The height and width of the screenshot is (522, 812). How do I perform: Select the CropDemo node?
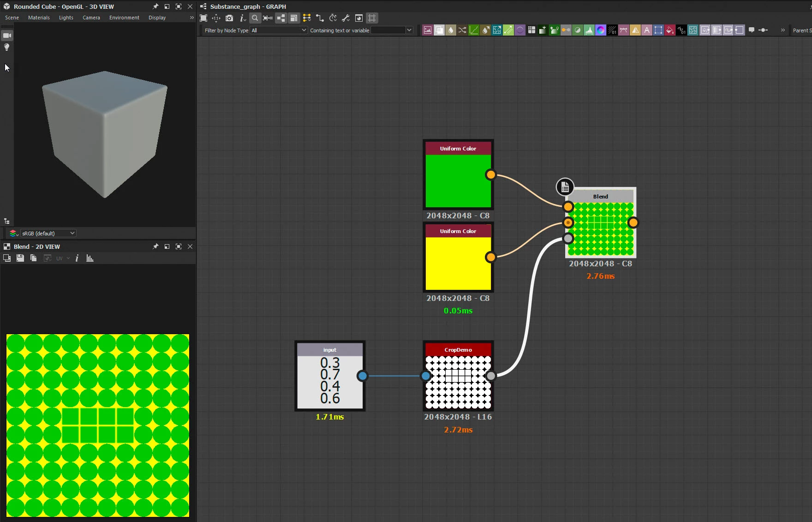tap(458, 376)
